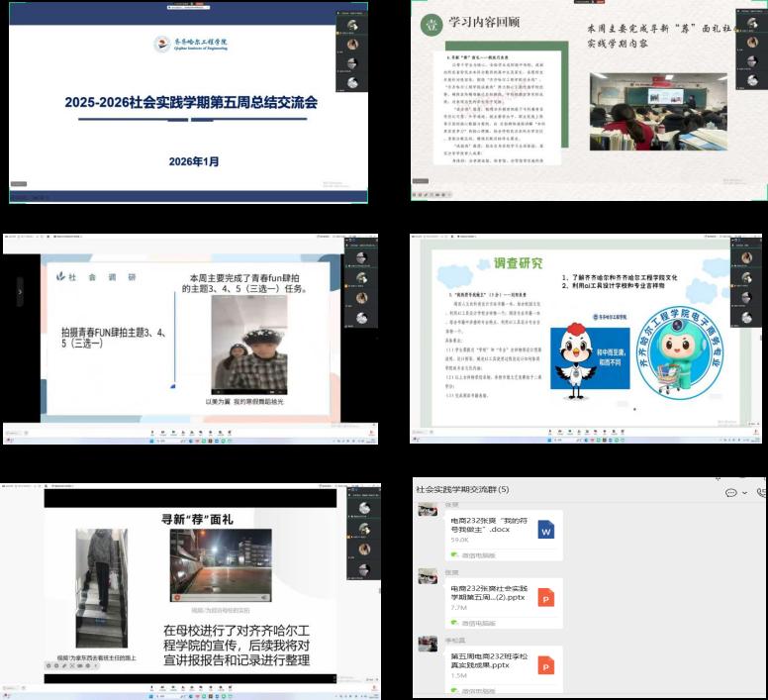The image size is (768, 700).
Task: Click 李松真's avatar in the chat
Action: tap(428, 644)
